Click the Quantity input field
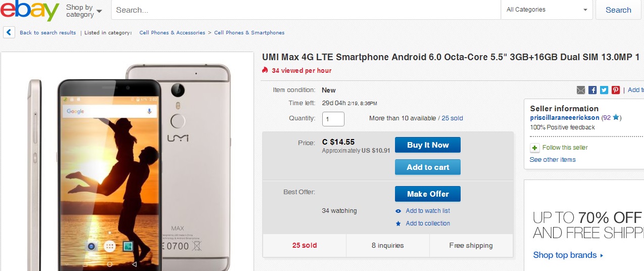644x271 pixels. (333, 119)
